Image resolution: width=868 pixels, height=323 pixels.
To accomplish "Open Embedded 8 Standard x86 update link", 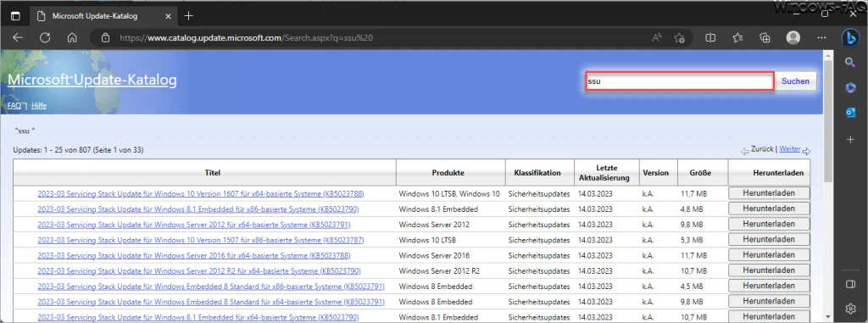I will click(x=211, y=287).
